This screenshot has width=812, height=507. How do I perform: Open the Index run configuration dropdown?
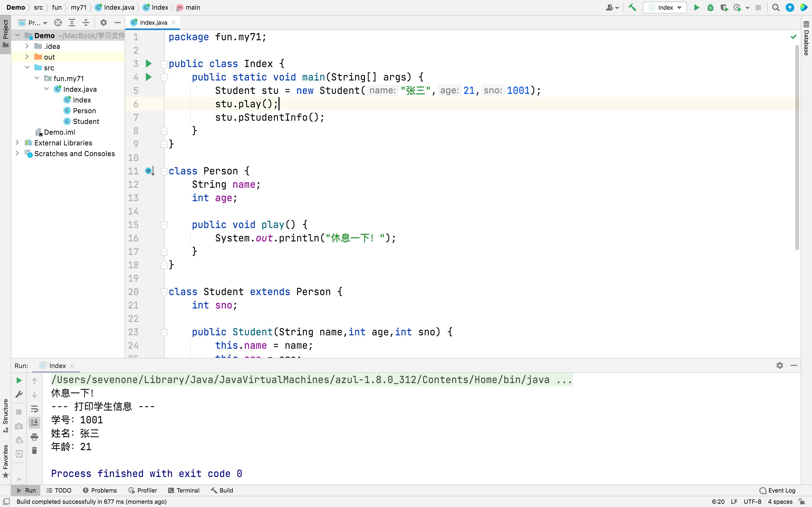(x=665, y=8)
